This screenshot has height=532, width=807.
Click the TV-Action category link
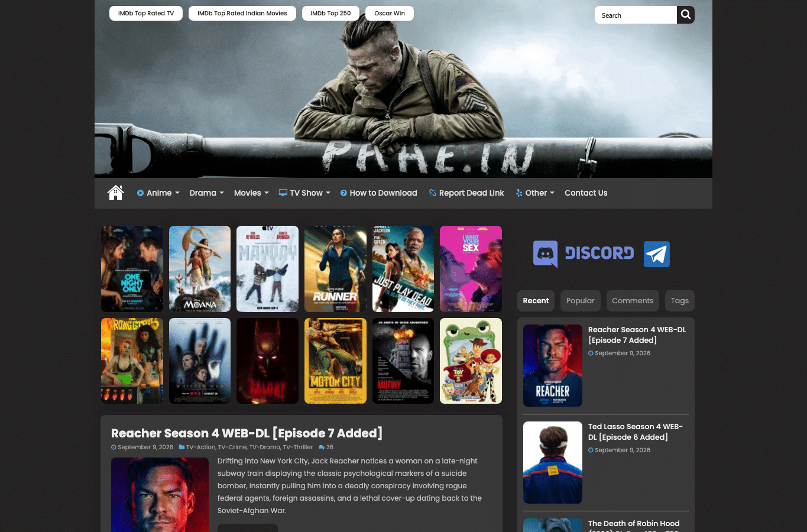[x=201, y=447]
